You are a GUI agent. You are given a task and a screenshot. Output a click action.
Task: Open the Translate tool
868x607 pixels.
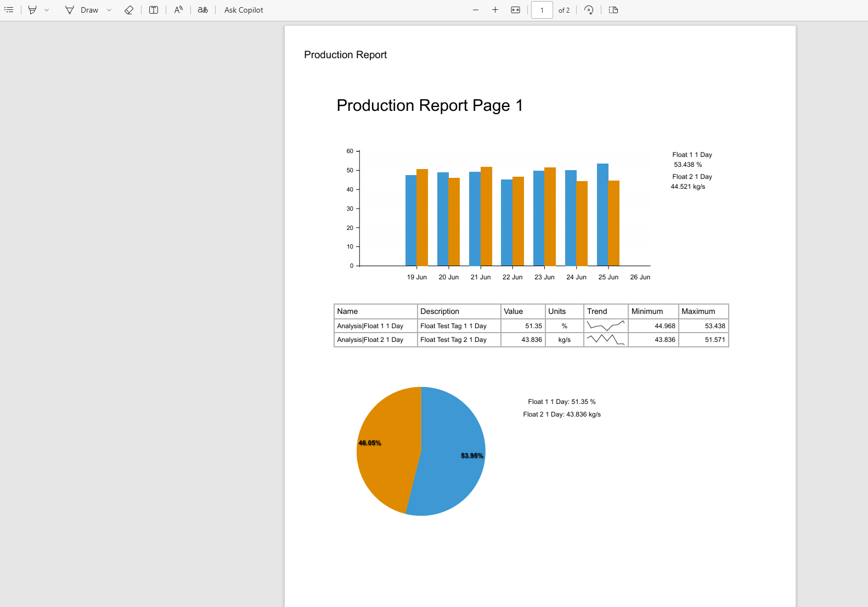[x=203, y=10]
